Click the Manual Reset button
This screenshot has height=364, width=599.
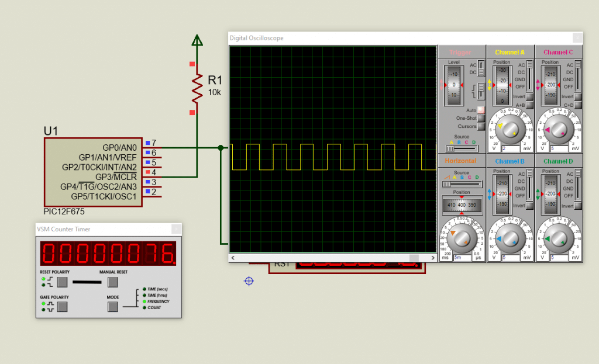click(x=113, y=282)
